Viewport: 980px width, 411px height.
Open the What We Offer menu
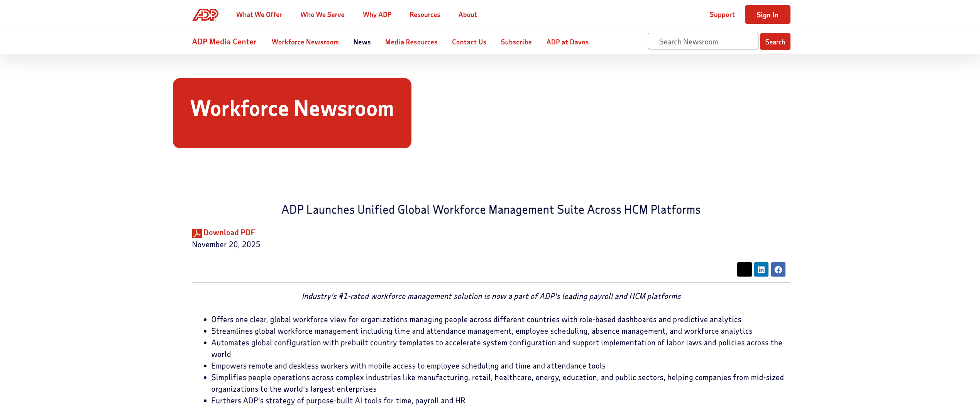pyautogui.click(x=259, y=15)
